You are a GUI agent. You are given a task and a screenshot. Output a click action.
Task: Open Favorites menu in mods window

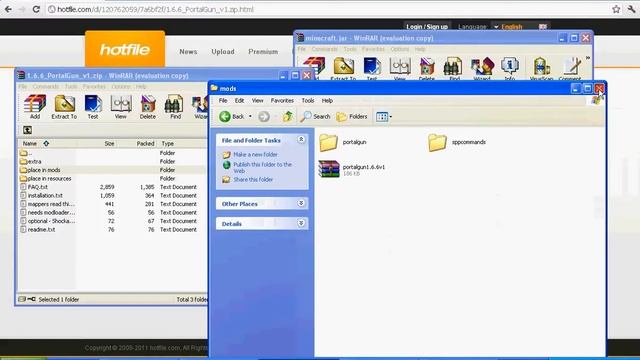click(x=282, y=100)
